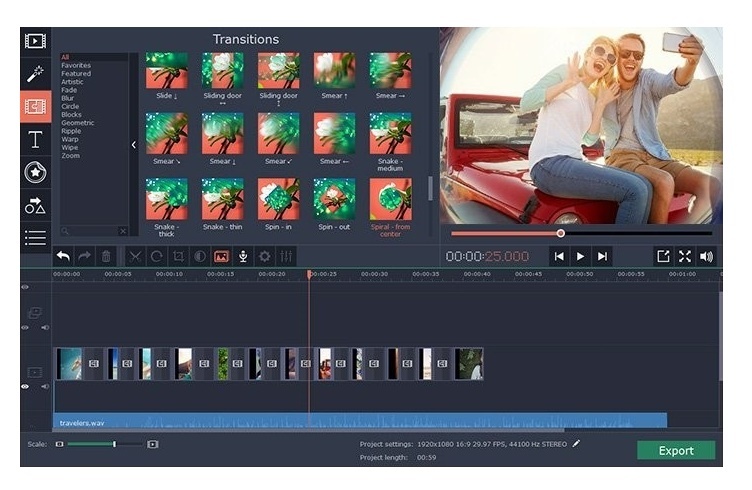This screenshot has height=490, width=752.
Task: Open the Callouts shapes tab
Action: click(x=35, y=205)
